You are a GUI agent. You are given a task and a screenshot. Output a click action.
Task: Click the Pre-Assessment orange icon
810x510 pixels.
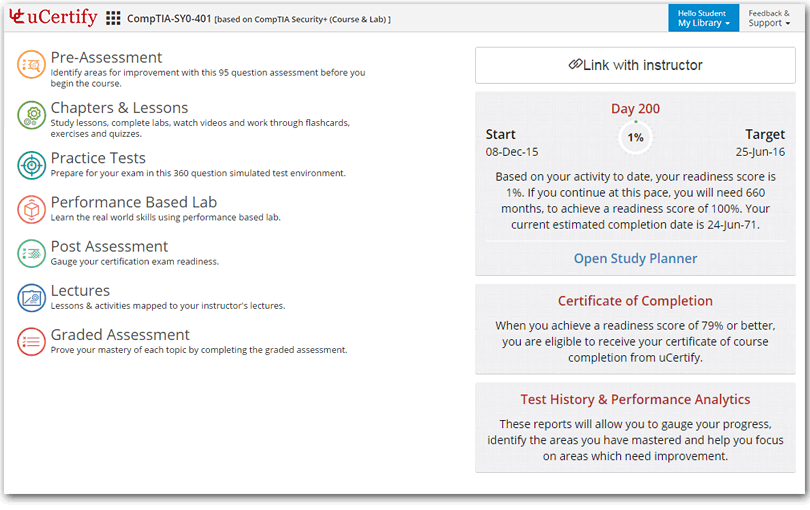click(32, 65)
